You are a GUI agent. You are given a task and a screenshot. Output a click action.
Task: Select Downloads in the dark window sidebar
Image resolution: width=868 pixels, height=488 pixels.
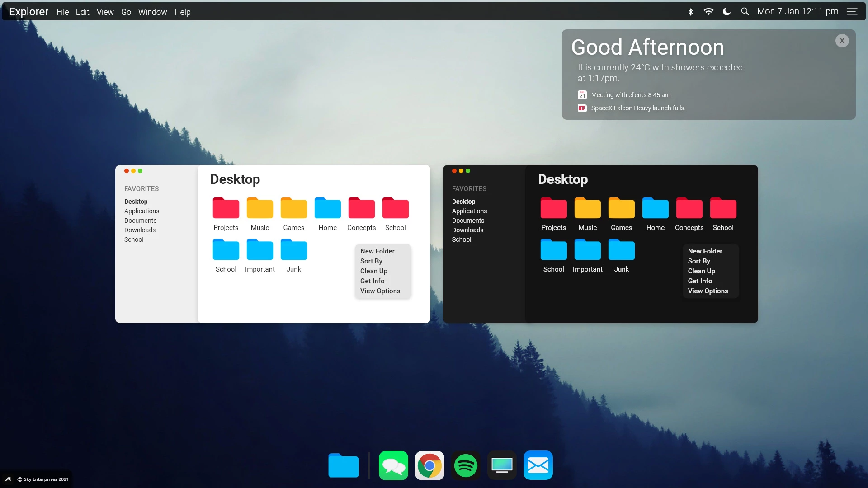point(467,230)
